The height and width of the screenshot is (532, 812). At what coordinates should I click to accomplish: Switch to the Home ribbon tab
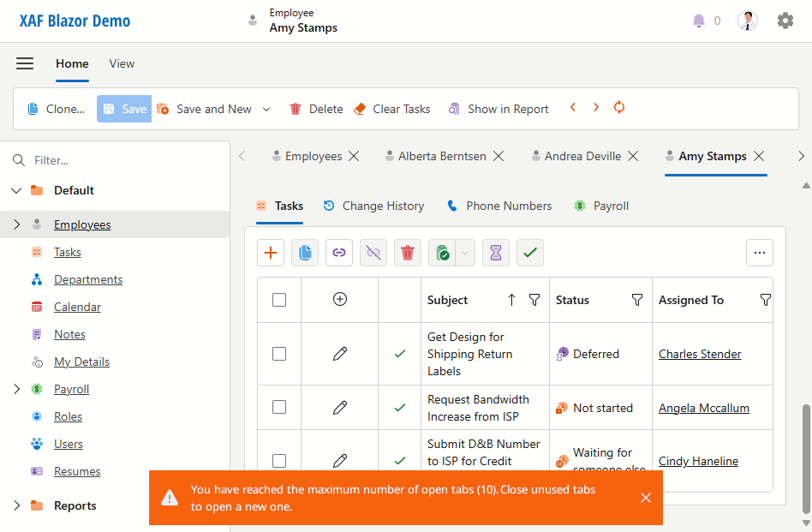(72, 63)
